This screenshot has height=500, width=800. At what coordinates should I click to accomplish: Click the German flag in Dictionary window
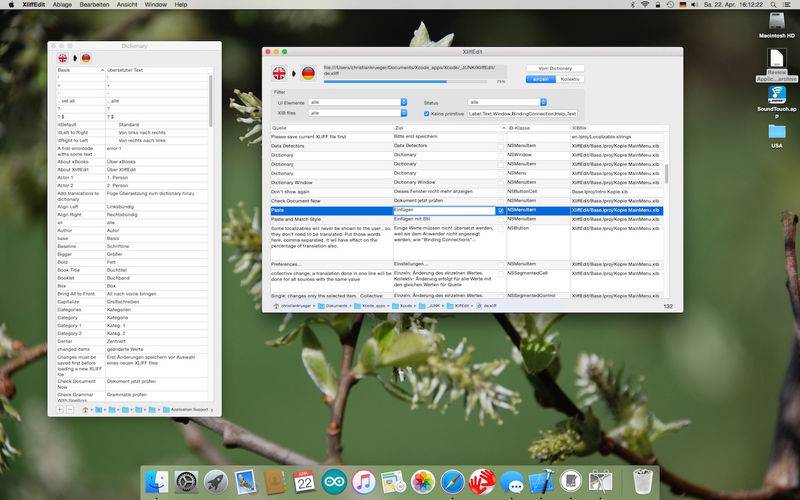[x=86, y=59]
